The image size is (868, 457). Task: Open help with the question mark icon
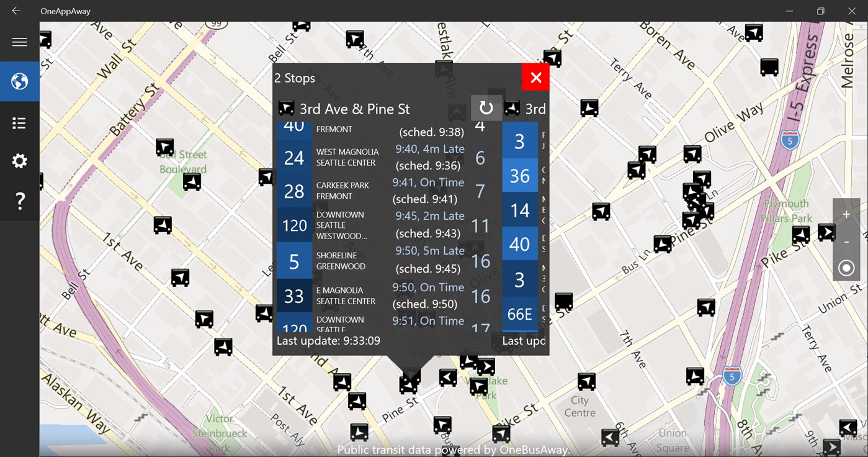(19, 201)
